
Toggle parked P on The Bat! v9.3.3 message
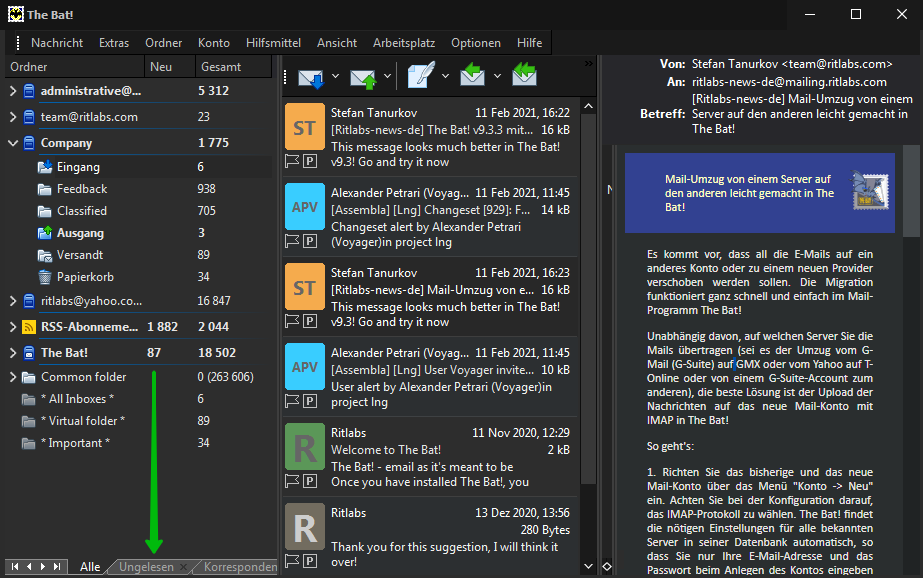click(x=310, y=161)
